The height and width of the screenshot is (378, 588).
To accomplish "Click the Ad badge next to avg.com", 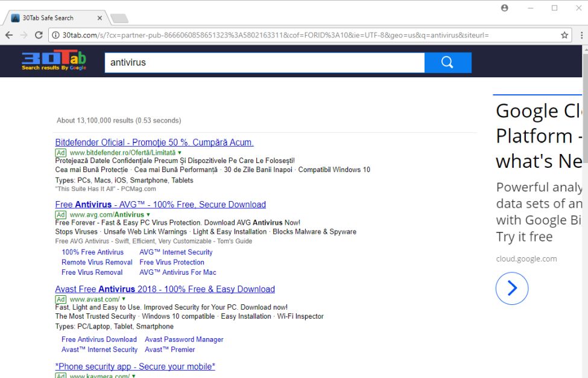I will click(x=61, y=215).
